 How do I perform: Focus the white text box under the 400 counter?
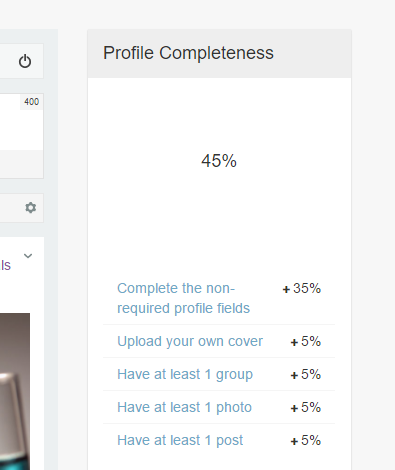click(x=21, y=122)
